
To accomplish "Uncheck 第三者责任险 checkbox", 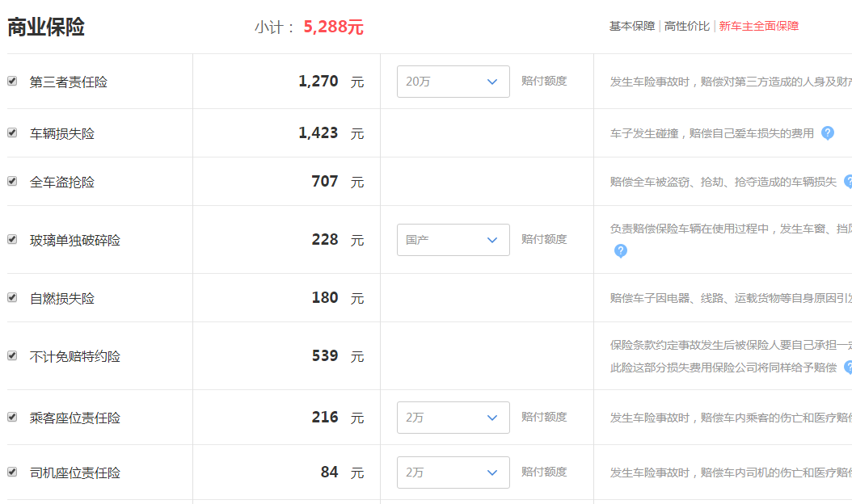I will [x=12, y=81].
